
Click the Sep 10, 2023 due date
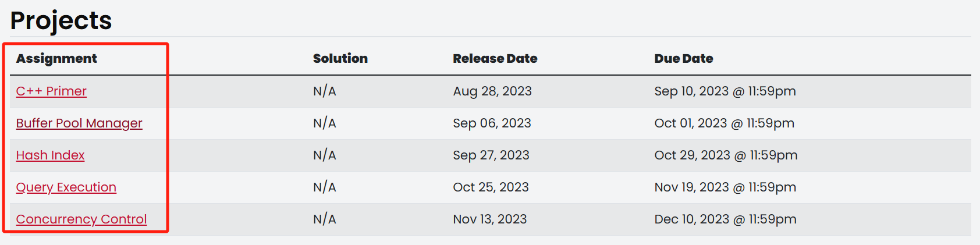coord(725,91)
